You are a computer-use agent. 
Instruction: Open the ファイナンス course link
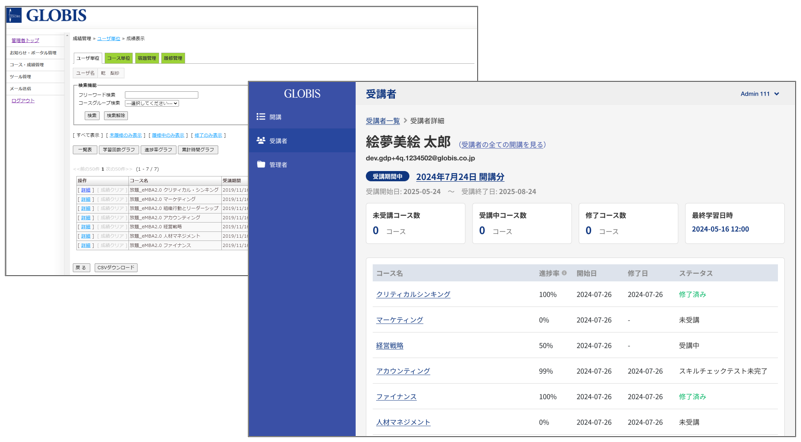[x=396, y=397]
